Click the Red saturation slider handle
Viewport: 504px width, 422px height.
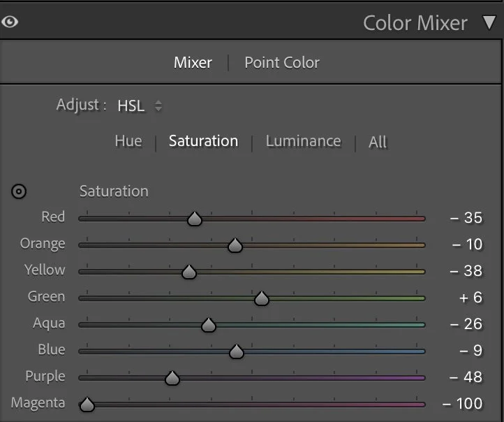coord(195,219)
